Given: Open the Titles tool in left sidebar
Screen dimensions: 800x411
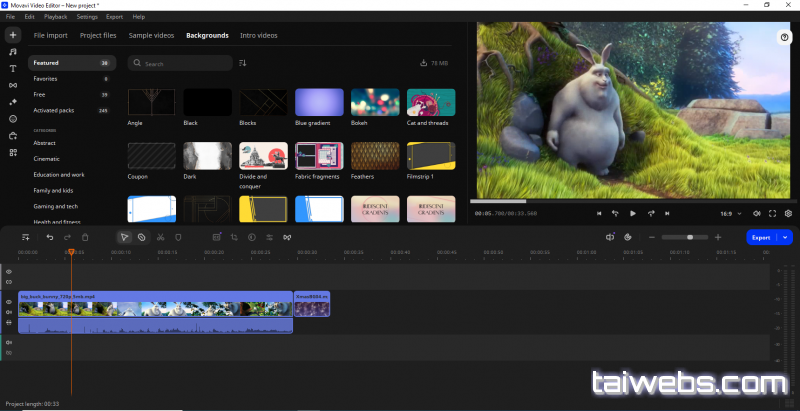Looking at the screenshot, I should [x=13, y=69].
